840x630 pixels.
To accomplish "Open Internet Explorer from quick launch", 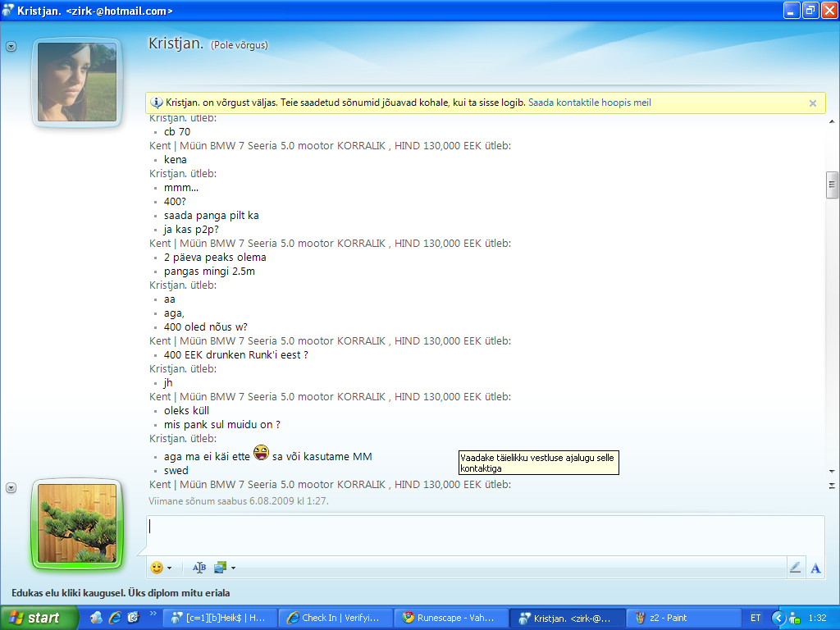I will pos(115,618).
